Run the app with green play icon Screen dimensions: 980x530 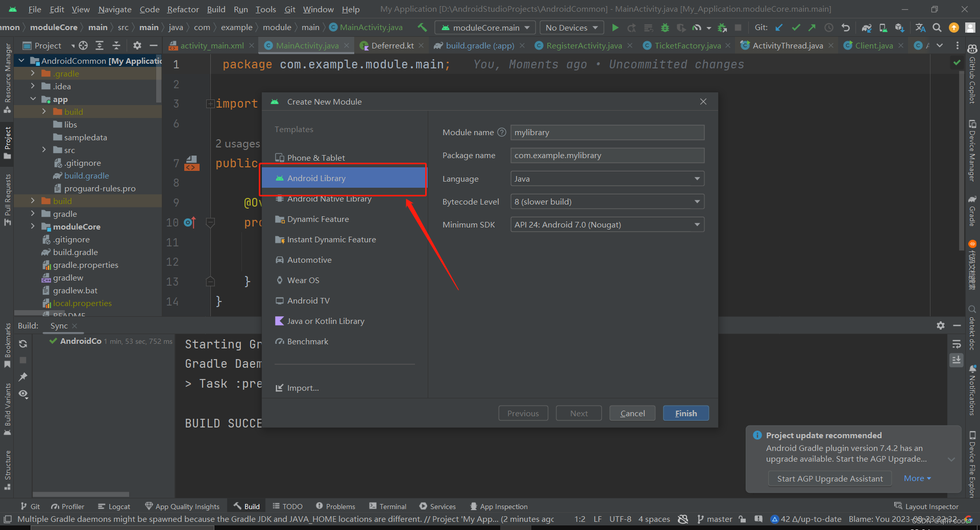tap(615, 28)
